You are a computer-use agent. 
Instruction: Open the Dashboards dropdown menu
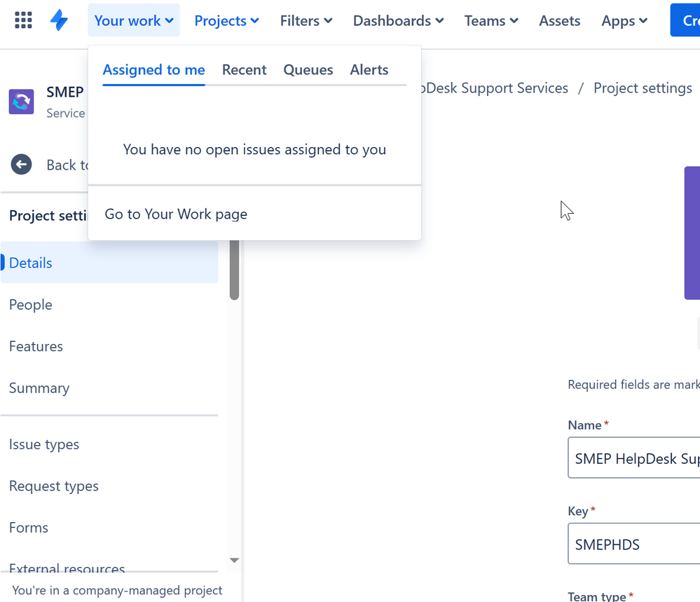click(397, 20)
